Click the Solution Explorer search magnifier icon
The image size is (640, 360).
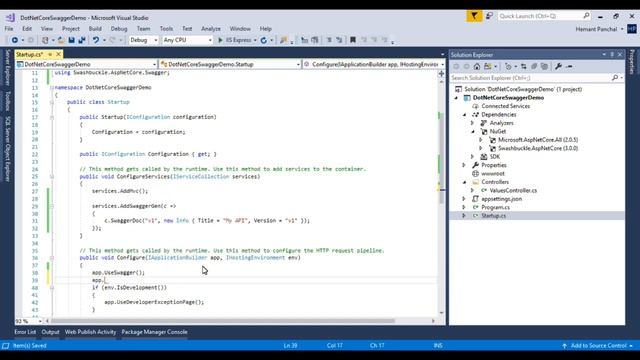pyautogui.click(x=615, y=78)
